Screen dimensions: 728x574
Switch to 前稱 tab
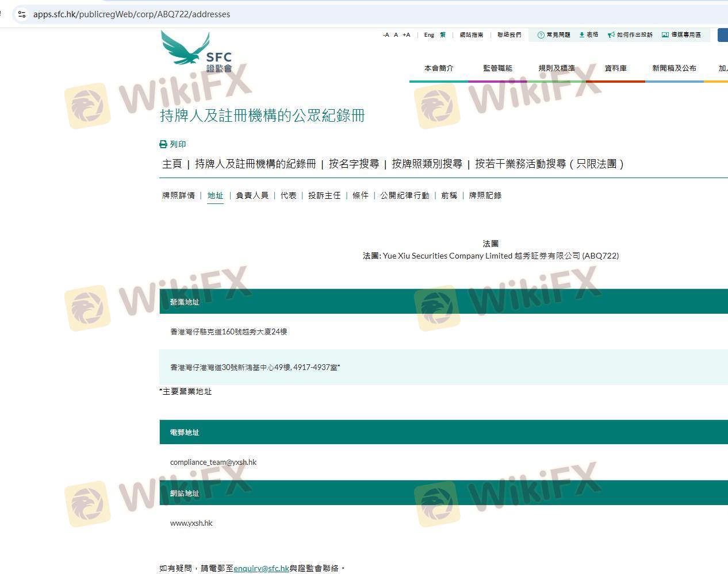pyautogui.click(x=449, y=195)
